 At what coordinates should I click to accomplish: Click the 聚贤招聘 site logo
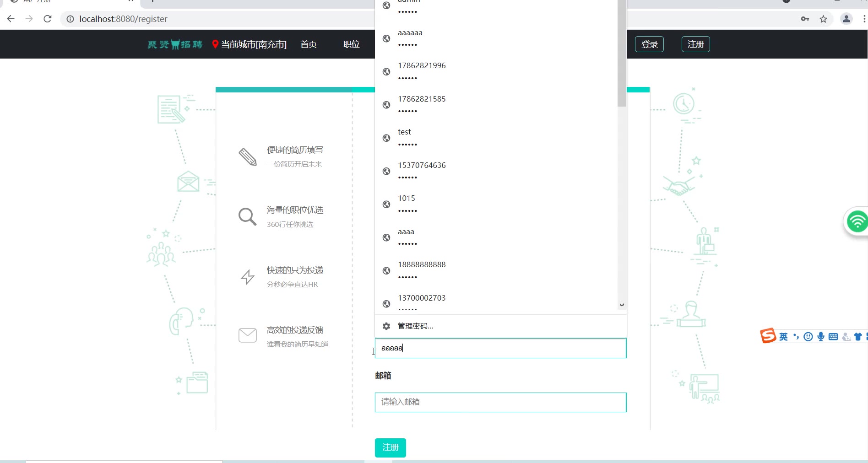click(x=175, y=44)
